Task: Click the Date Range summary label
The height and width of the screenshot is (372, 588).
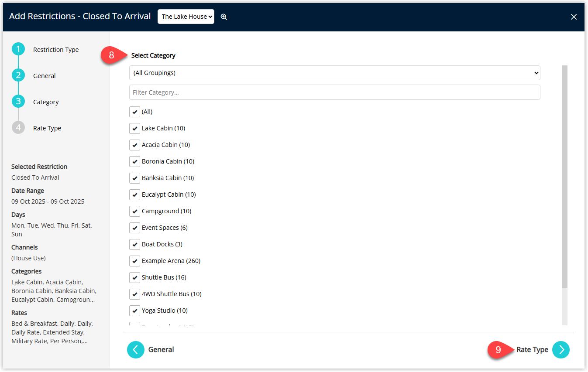Action: coord(28,191)
